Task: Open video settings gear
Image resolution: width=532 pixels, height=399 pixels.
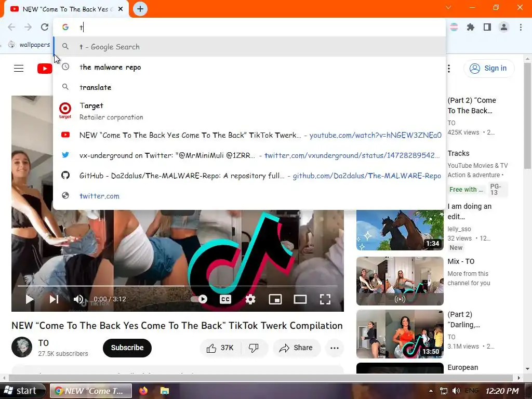Action: pos(250,299)
